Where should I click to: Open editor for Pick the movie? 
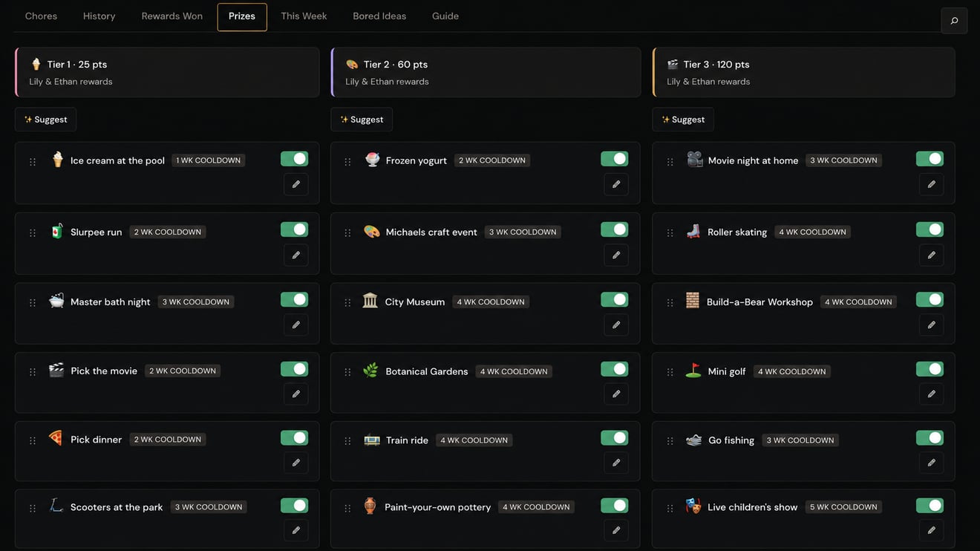point(295,394)
